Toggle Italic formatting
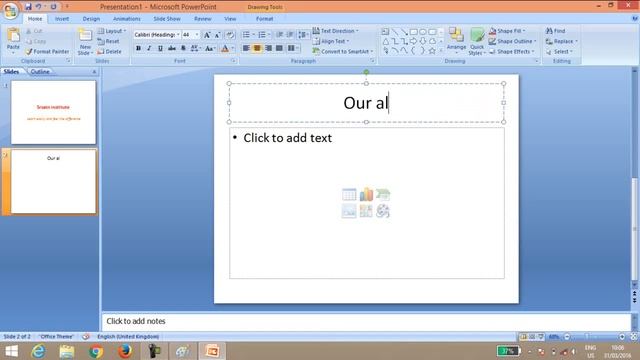 click(149, 48)
